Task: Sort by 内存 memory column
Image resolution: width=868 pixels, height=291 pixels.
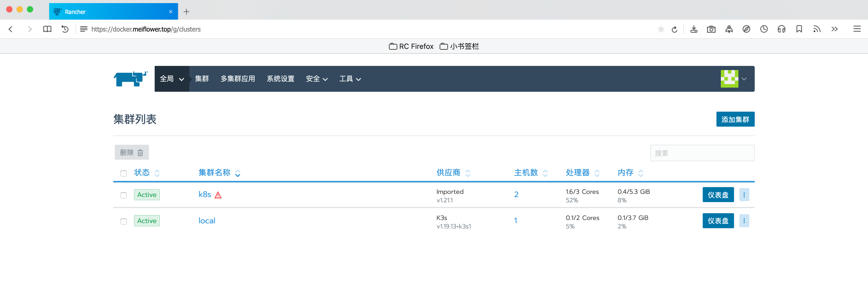Action: coord(630,173)
